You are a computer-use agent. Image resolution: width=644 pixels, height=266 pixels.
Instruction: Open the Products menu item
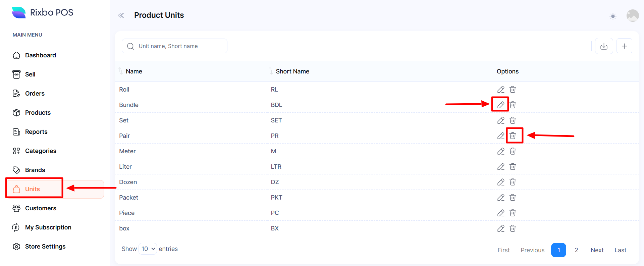[38, 113]
